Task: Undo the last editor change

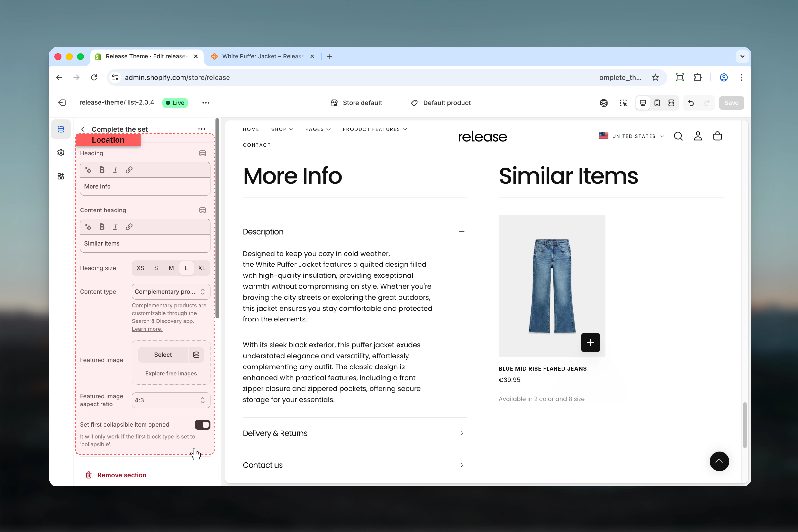Action: tap(691, 103)
